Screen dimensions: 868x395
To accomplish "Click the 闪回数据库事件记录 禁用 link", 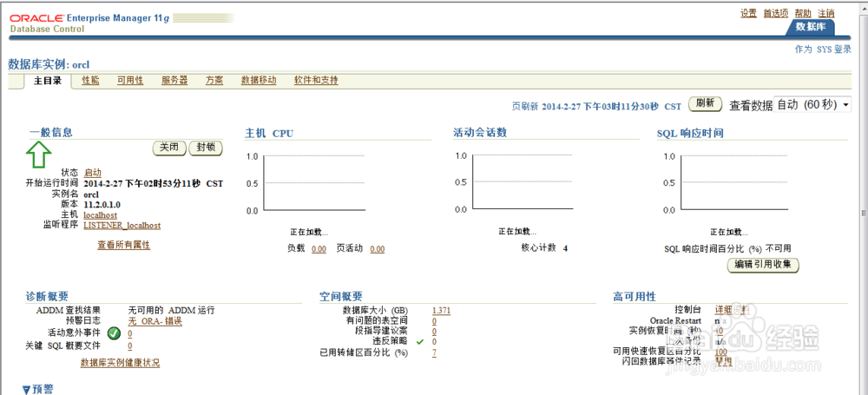I will coord(724,361).
